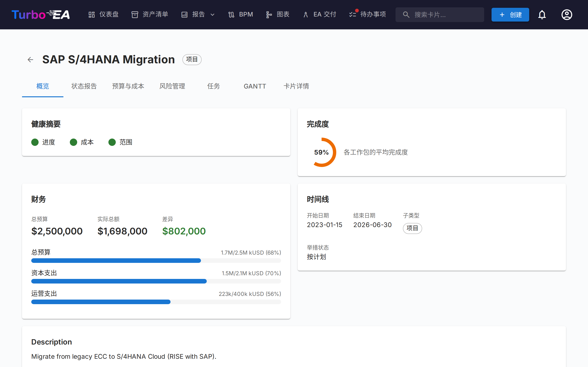The height and width of the screenshot is (367, 588).
Task: Expand the reports dropdown chevron
Action: click(212, 14)
